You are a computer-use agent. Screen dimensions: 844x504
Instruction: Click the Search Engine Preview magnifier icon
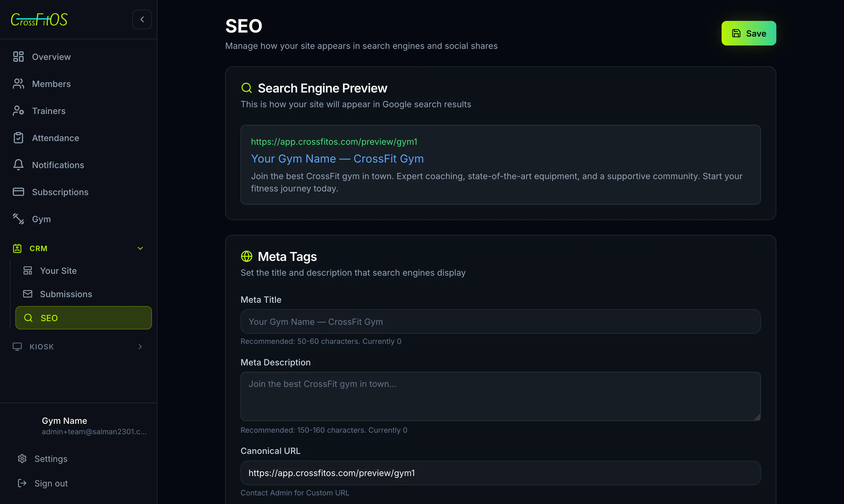click(x=246, y=88)
